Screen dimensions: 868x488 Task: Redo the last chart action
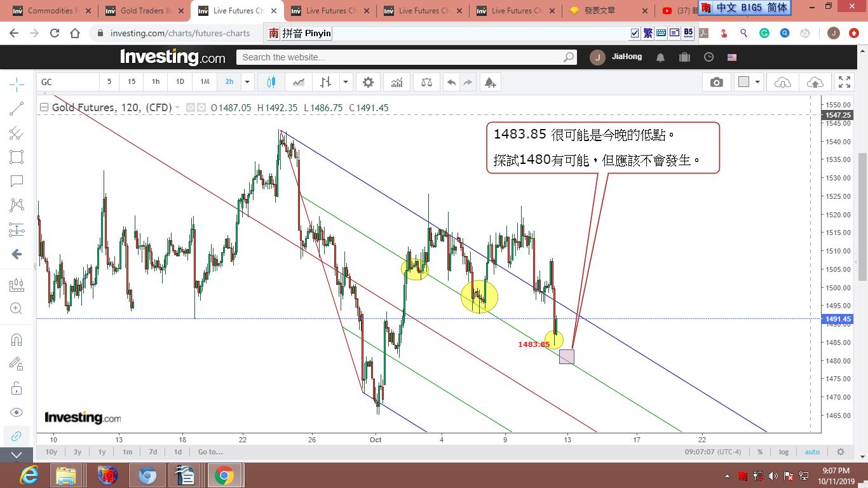coord(468,82)
